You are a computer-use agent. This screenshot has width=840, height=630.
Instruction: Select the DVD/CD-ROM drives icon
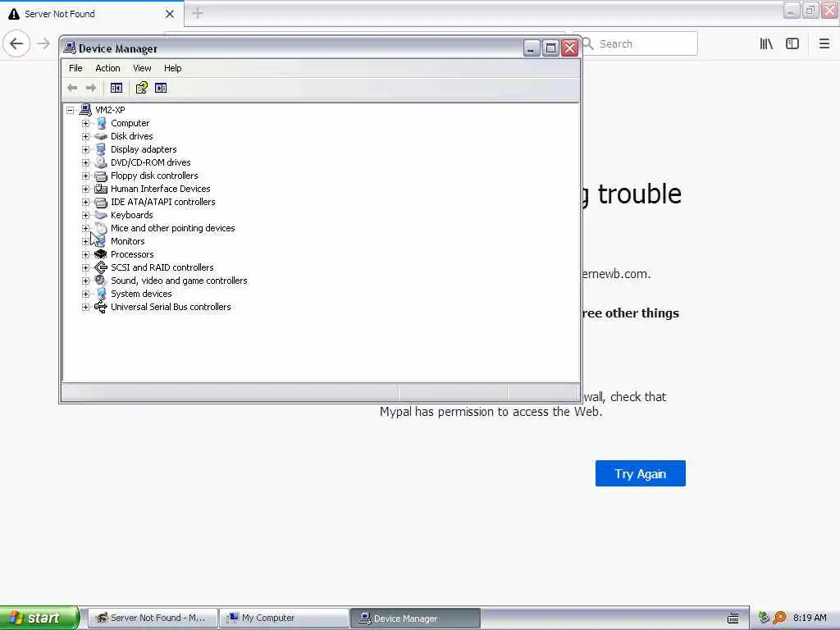(101, 162)
